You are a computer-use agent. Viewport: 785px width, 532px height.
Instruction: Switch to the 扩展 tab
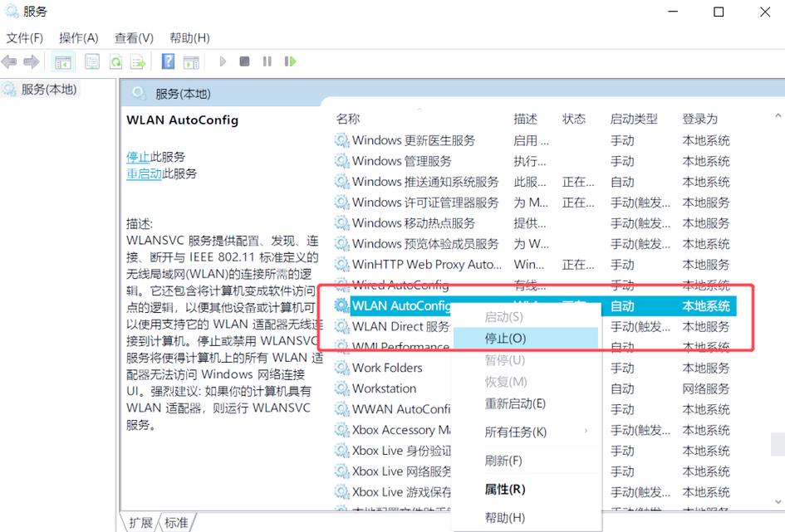pyautogui.click(x=140, y=523)
